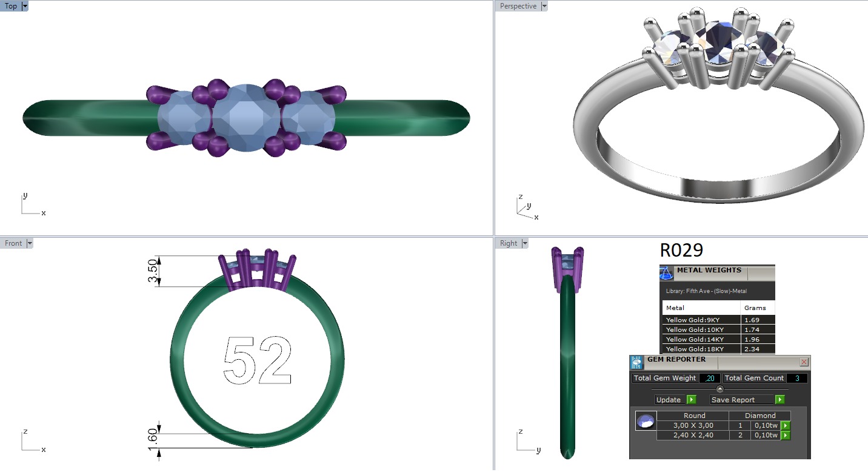868x472 pixels.
Task: Open the Front viewport dropdown arrow
Action: (x=30, y=243)
